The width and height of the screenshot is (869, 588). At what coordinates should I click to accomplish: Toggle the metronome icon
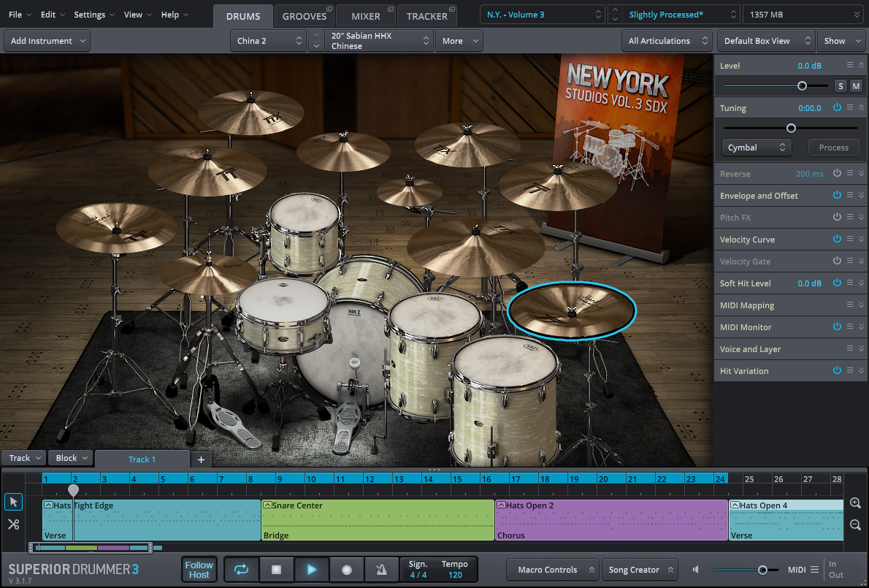[381, 570]
